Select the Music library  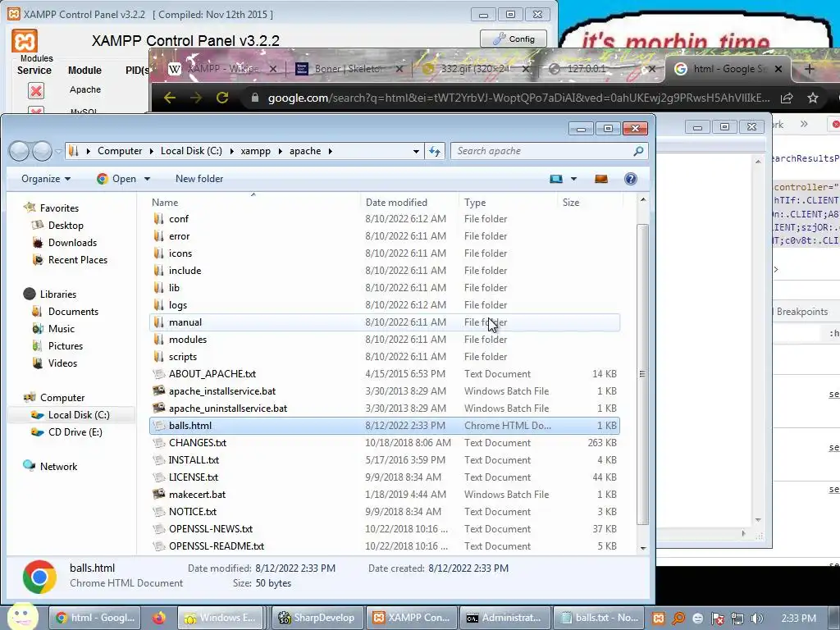tap(61, 329)
